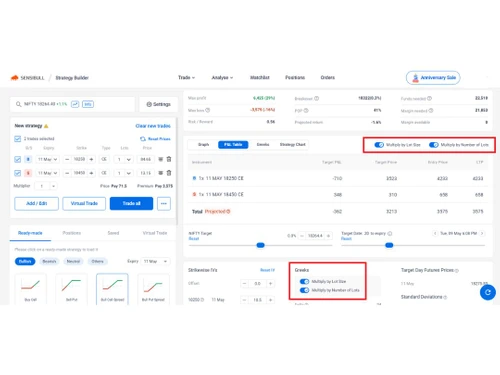This screenshot has height=375, width=500.
Task: Decrease the 18250 strike with the minus button
Action: 67,159
